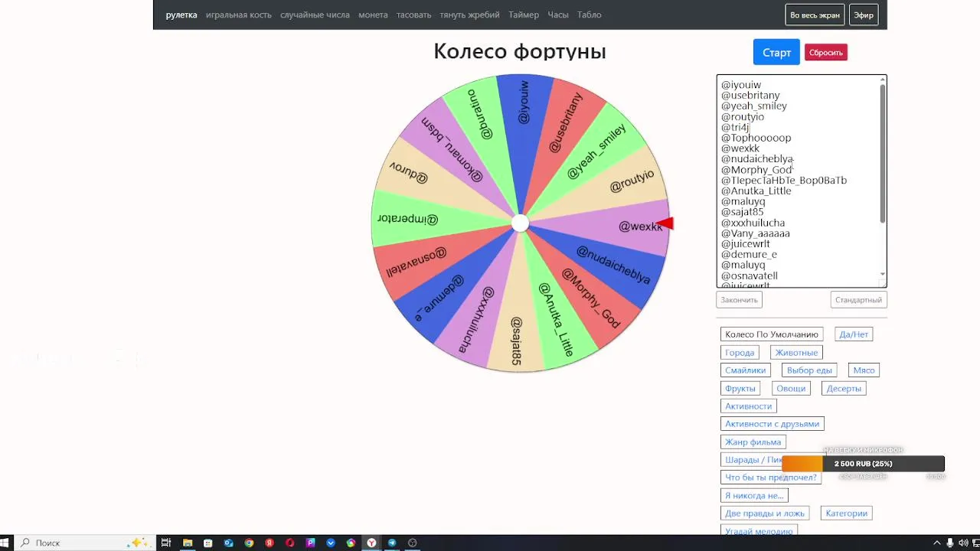980x551 pixels.
Task: Select Активности с друзьями preset
Action: click(773, 424)
